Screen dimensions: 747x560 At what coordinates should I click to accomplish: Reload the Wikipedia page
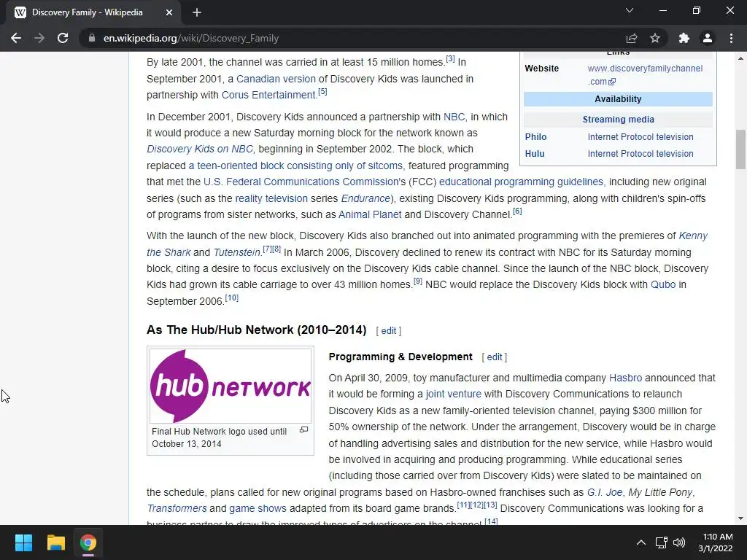(63, 38)
